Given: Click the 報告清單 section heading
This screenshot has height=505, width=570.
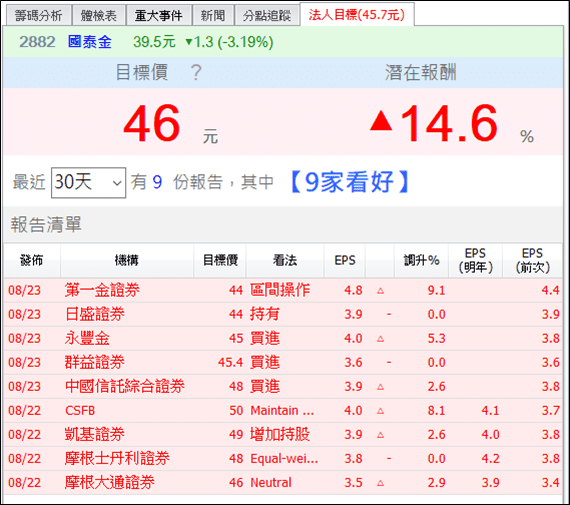Looking at the screenshot, I should (x=46, y=224).
